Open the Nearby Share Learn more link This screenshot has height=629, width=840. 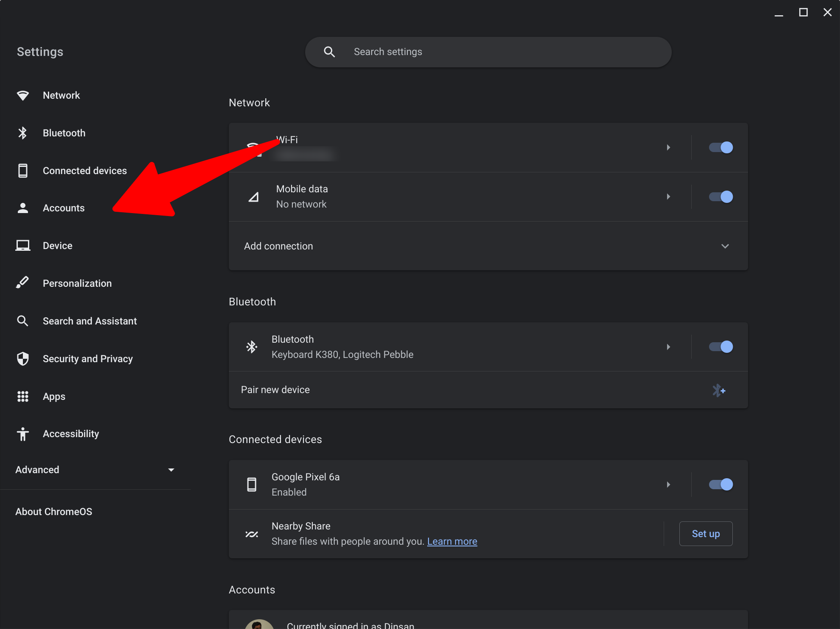pos(452,541)
